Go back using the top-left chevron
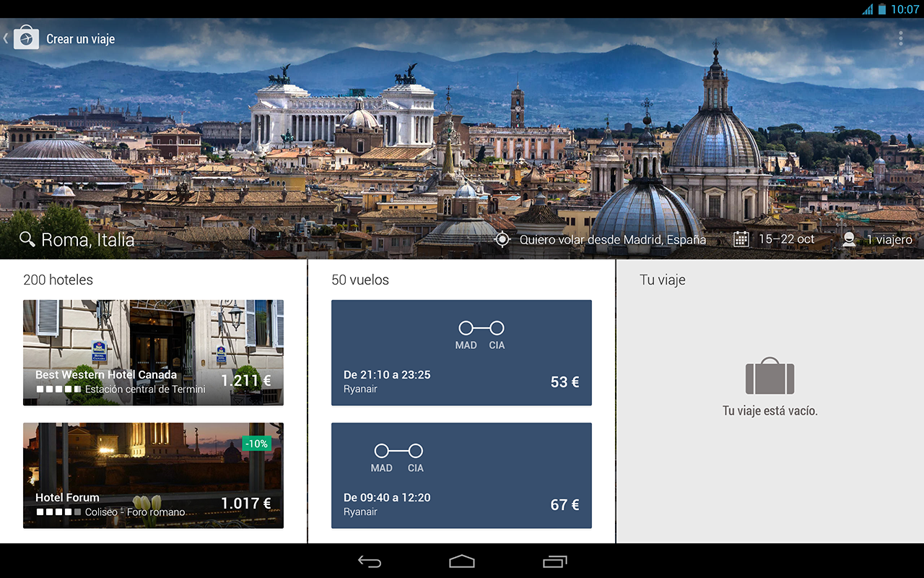Viewport: 924px width, 578px height. point(6,38)
